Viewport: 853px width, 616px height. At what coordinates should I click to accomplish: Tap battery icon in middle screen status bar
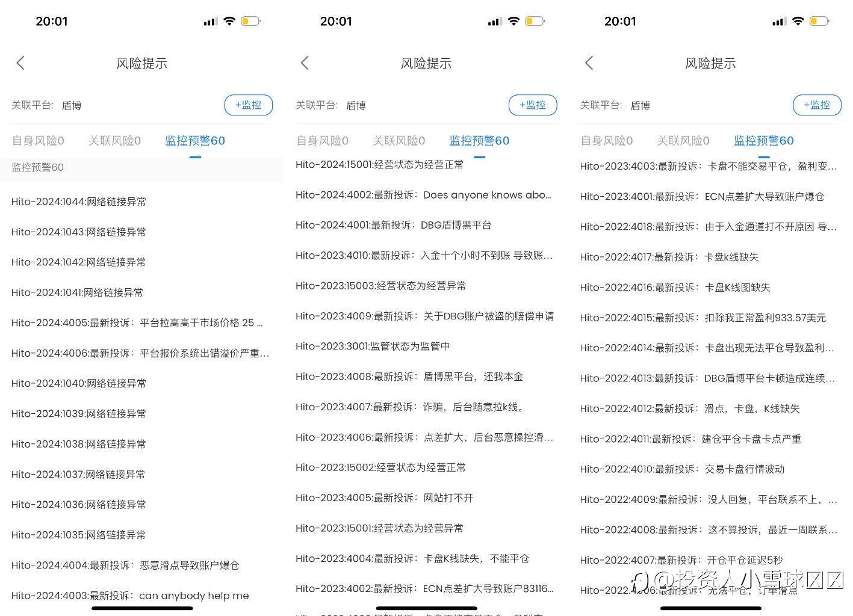pos(535,21)
